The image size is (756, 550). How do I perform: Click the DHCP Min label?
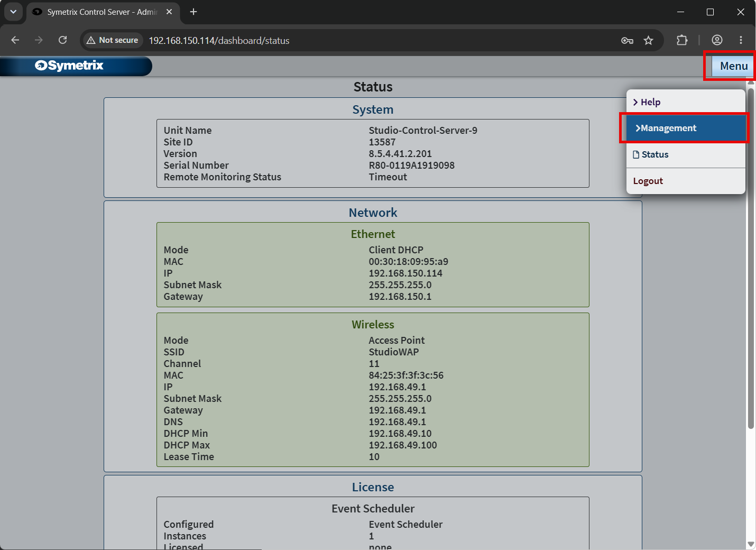point(186,433)
